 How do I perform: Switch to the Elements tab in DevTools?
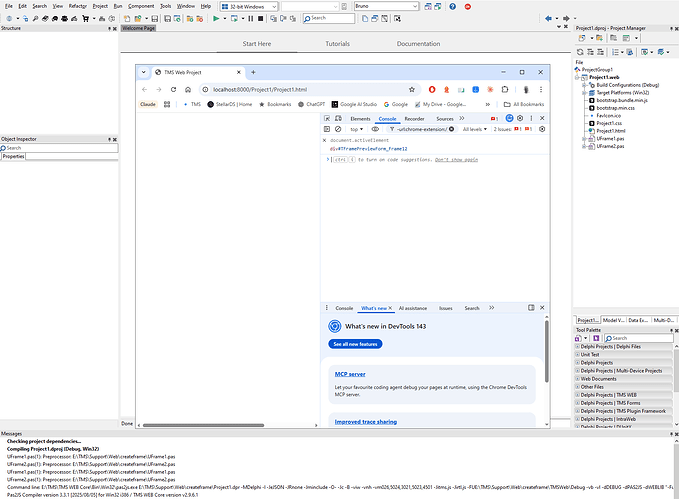coord(360,118)
